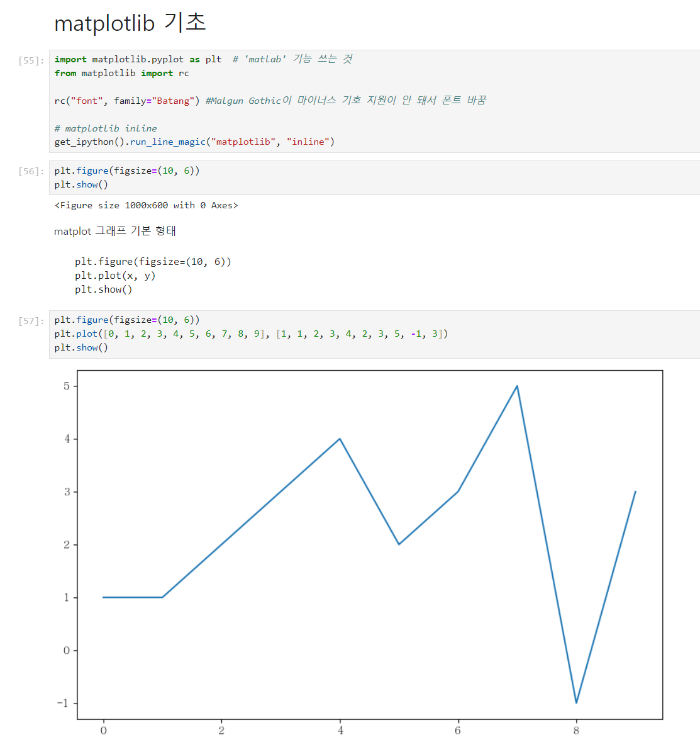Screen dimensions: 700x747
Task: Place cursor in rc font Batang line
Action: pos(270,101)
